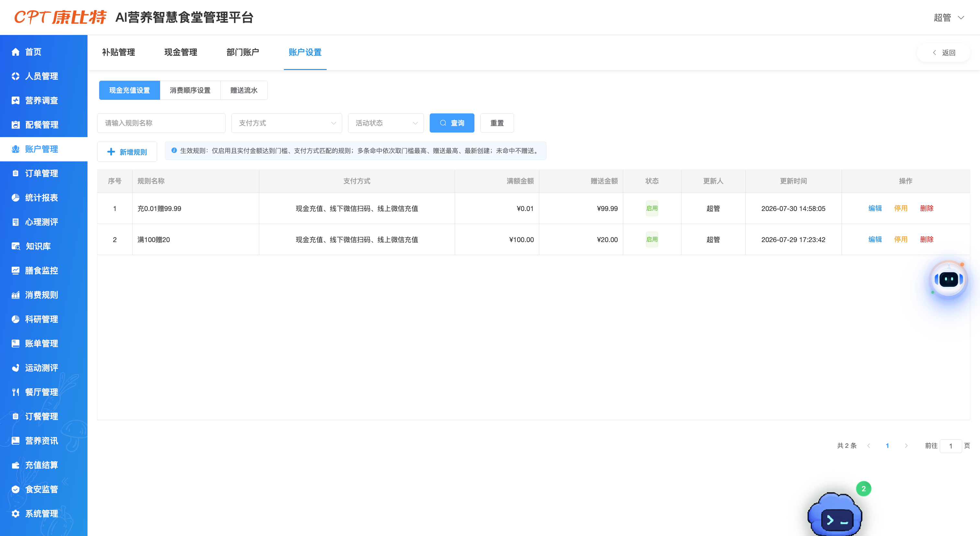
Task: Click the shield icon for 食安监管
Action: point(16,489)
